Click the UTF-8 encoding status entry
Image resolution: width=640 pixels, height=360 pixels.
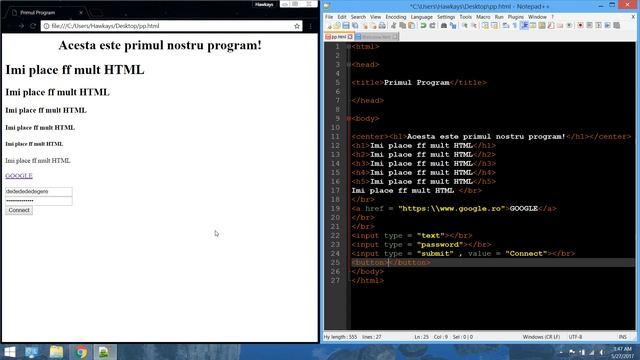point(575,337)
